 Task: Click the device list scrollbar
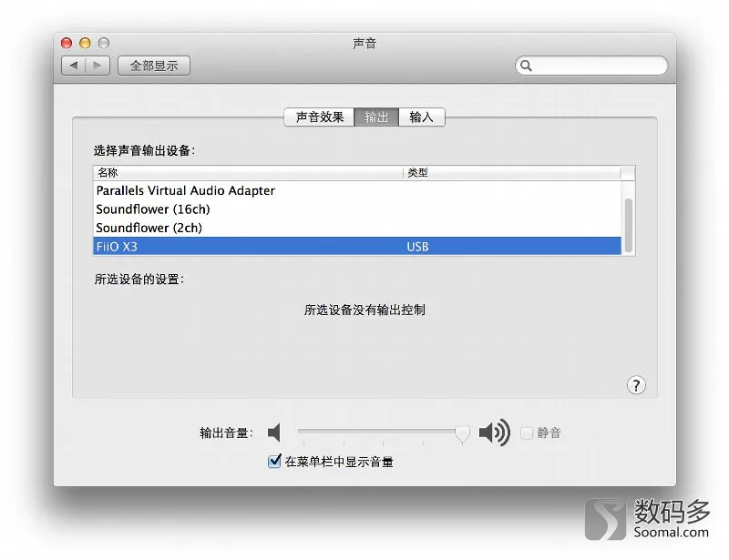click(x=628, y=226)
